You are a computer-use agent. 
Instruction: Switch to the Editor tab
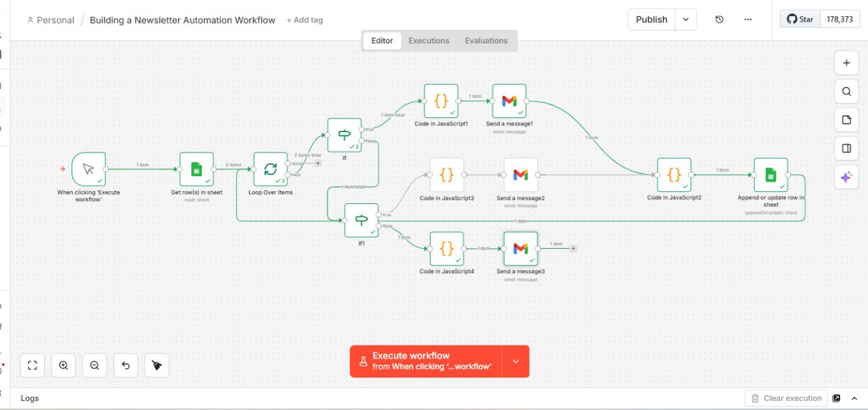coord(382,41)
